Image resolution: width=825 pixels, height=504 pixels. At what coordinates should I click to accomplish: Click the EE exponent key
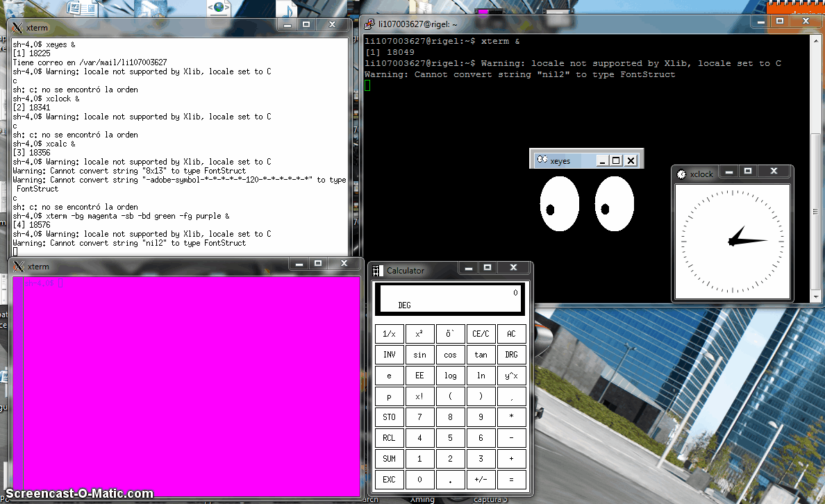coord(419,376)
